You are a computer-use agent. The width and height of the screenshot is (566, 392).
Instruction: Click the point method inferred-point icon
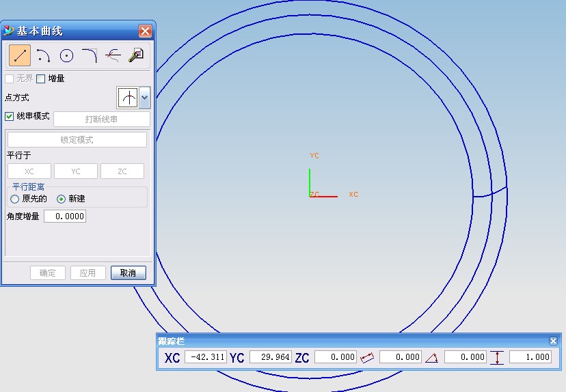[129, 98]
